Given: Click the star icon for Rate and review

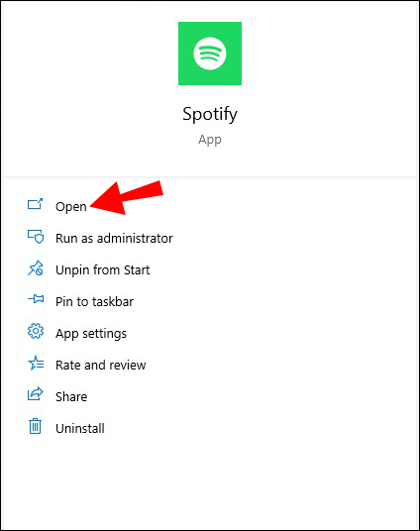Looking at the screenshot, I should [36, 363].
